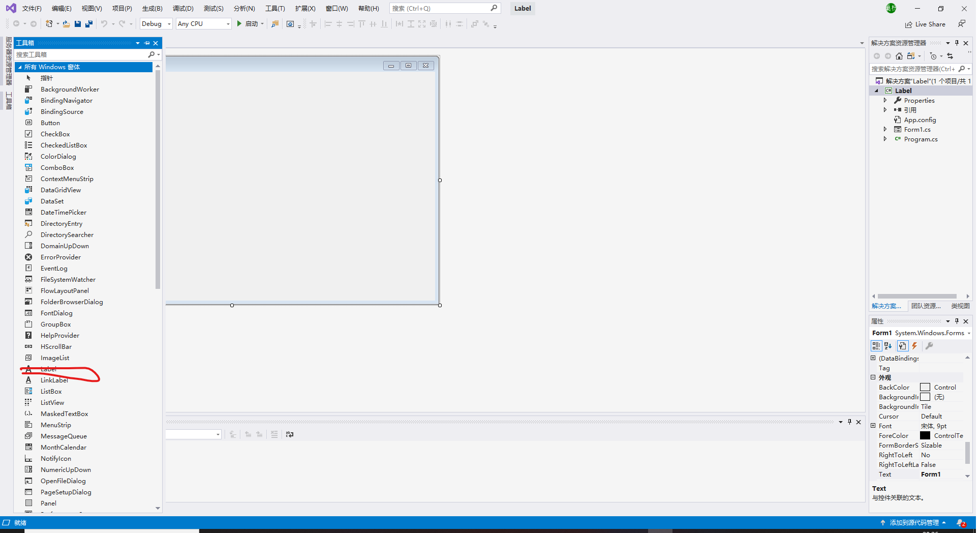Undo the last action via toolbar icon

coord(104,23)
